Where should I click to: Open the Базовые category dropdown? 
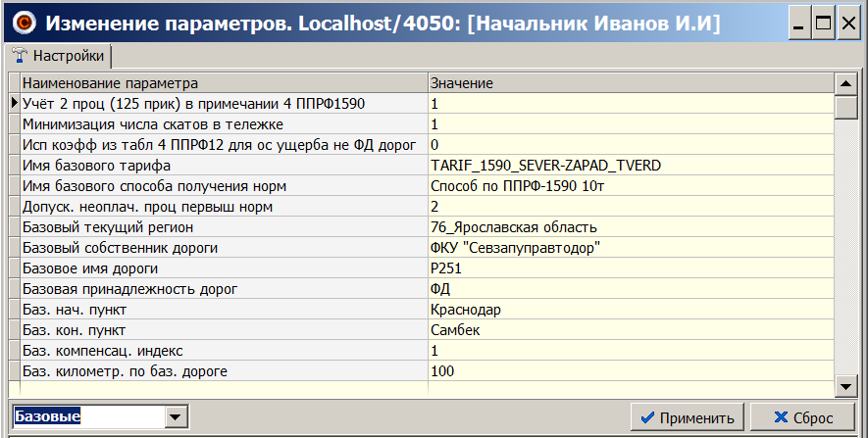coord(177,417)
